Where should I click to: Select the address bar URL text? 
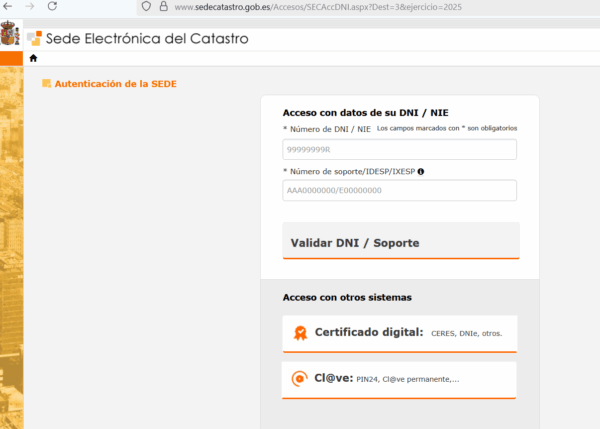tap(318, 7)
